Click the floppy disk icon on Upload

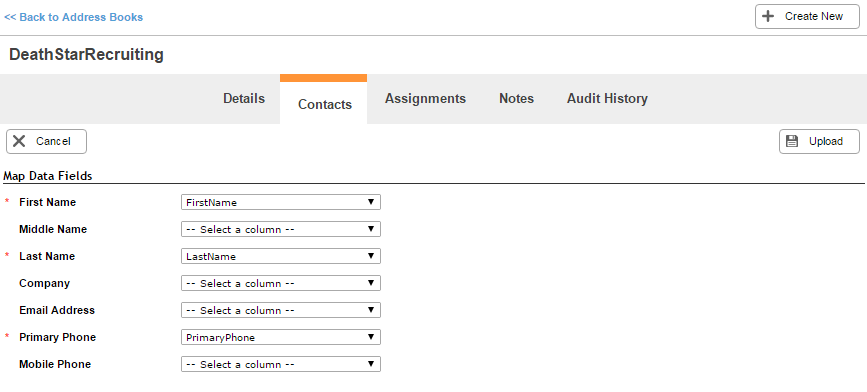(792, 142)
